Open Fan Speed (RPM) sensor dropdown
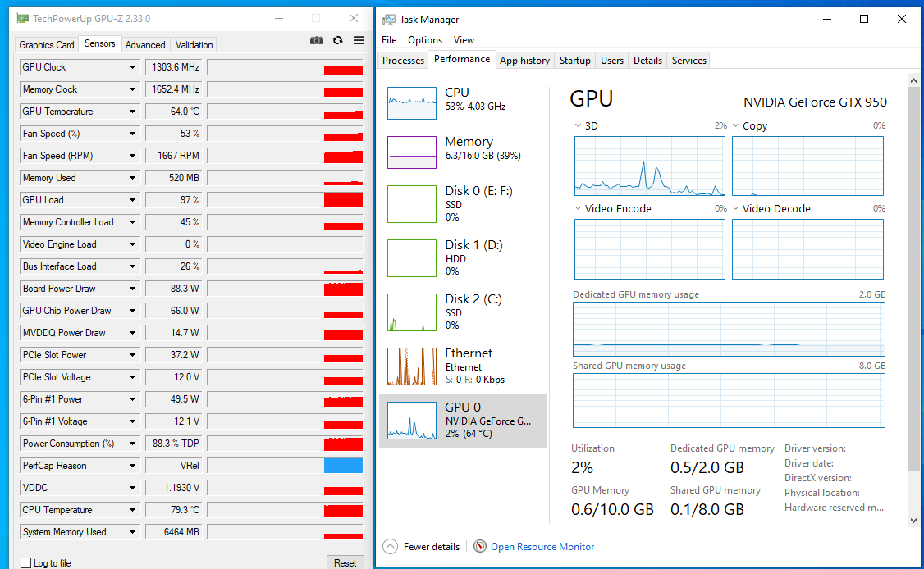Screen dimensions: 924x569 (133, 156)
